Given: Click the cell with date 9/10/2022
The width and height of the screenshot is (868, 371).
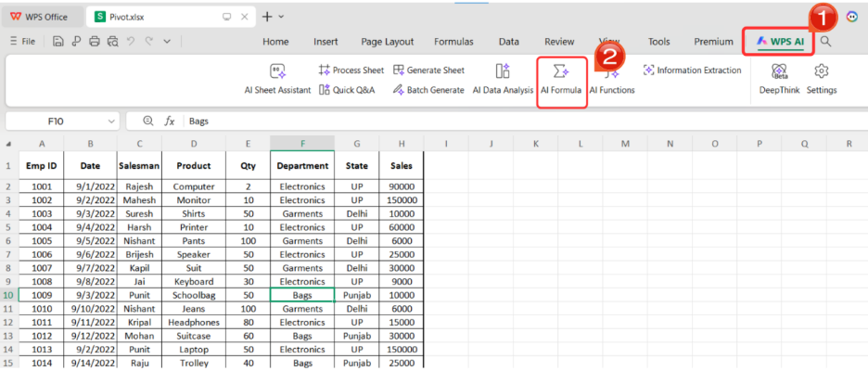Looking at the screenshot, I should pyautogui.click(x=90, y=309).
